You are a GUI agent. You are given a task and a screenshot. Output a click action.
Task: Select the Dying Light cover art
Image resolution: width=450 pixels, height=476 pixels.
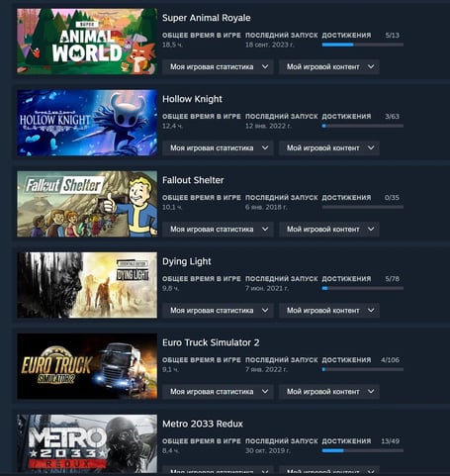coord(87,285)
